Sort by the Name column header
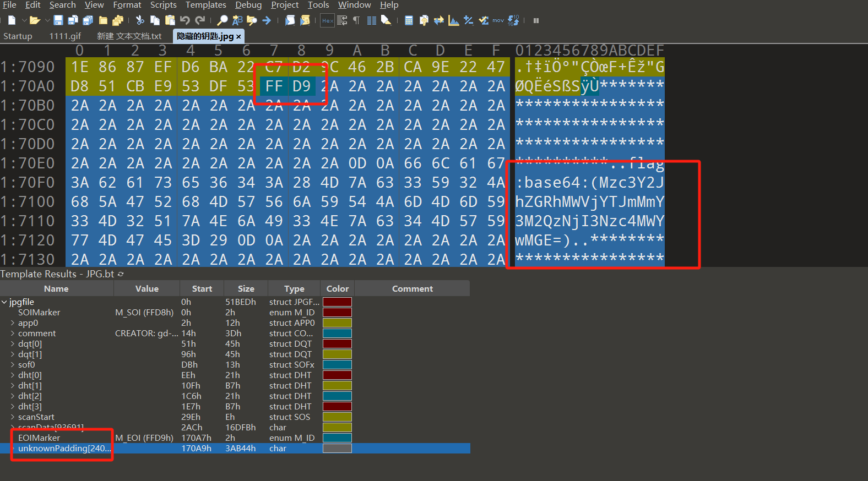This screenshot has width=868, height=481. click(x=56, y=289)
